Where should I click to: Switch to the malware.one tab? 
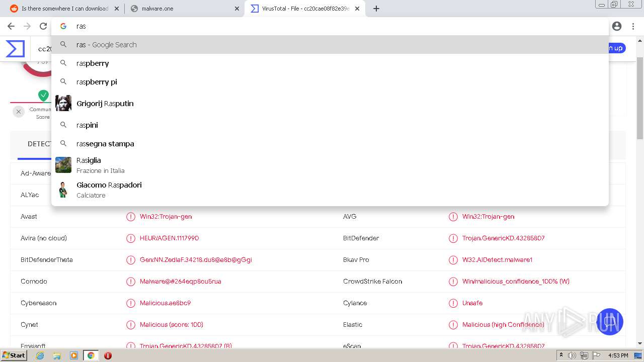[x=184, y=9]
